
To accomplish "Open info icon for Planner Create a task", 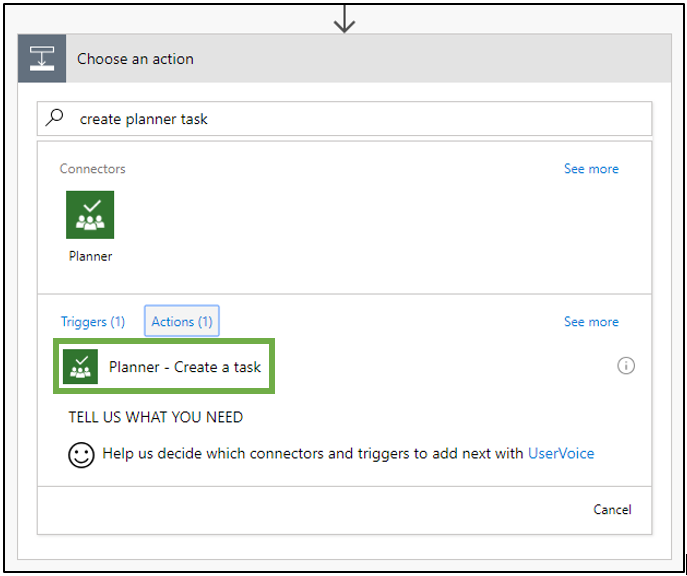I will coord(626,365).
